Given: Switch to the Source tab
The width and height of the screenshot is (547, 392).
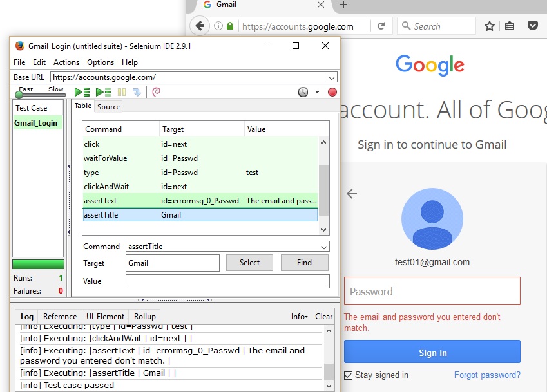Looking at the screenshot, I should tap(108, 107).
